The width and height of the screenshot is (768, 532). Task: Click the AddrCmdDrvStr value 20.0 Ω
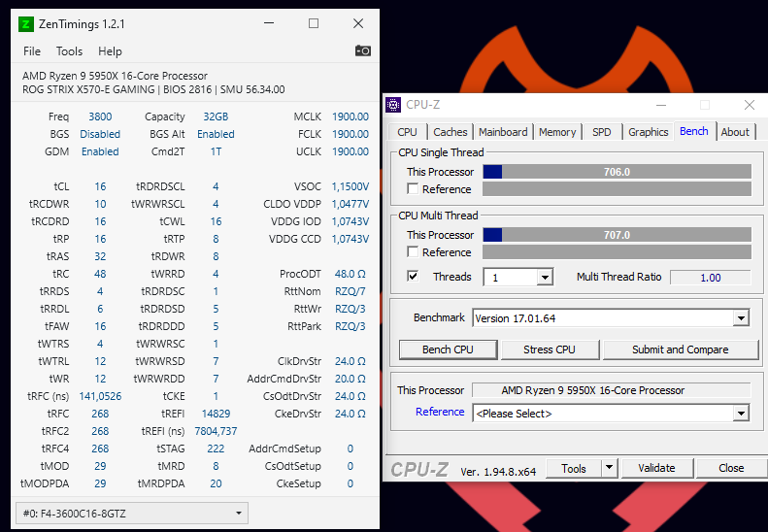click(x=351, y=379)
